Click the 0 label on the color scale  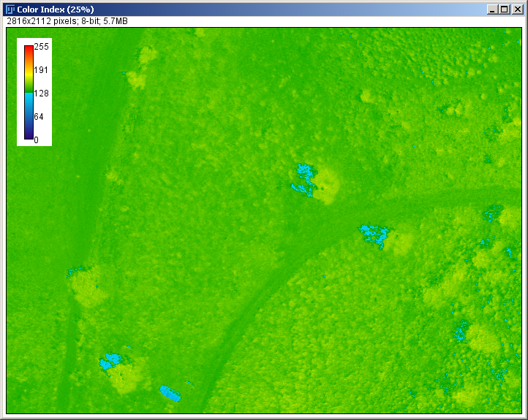point(36,140)
